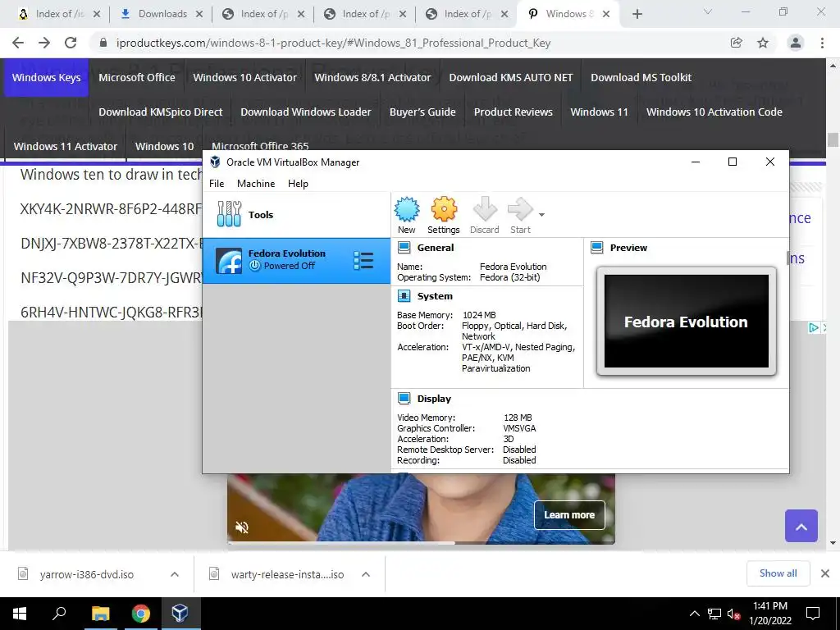Open the Windows notification center

813,614
